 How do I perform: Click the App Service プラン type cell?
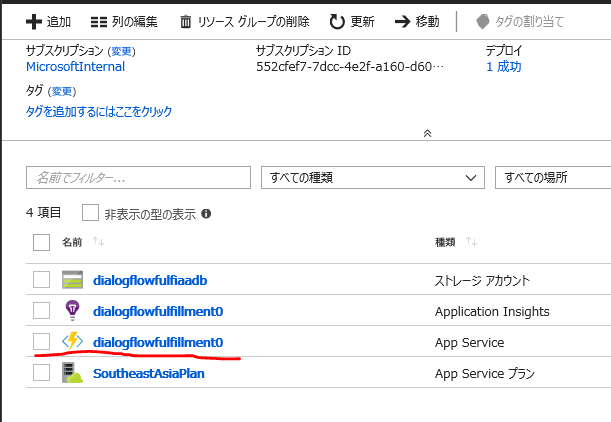click(x=485, y=374)
